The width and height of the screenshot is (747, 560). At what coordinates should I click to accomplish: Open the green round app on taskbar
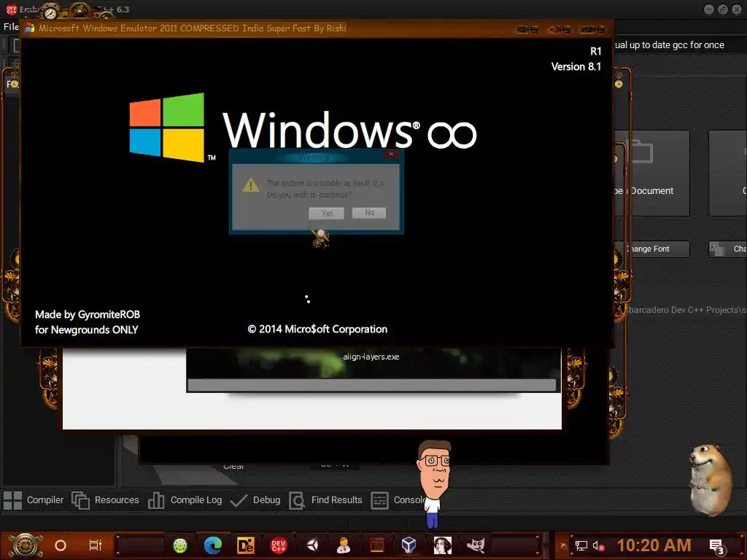(x=180, y=545)
